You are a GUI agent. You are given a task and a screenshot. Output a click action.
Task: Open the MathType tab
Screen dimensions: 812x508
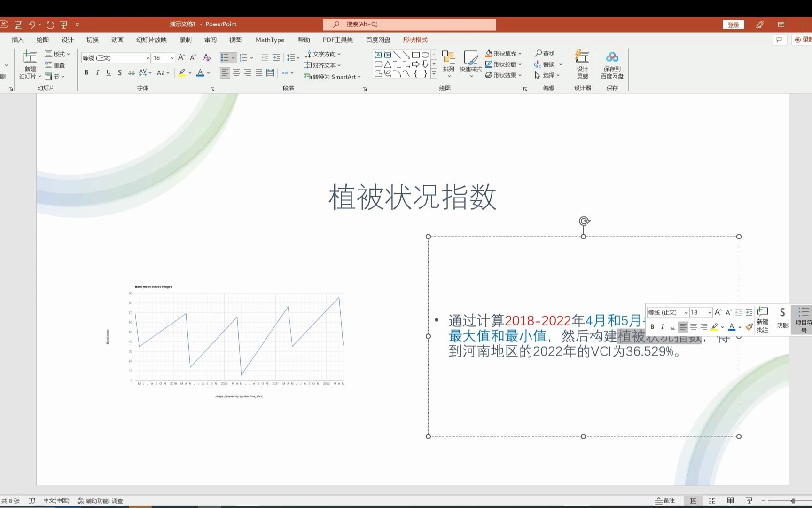270,40
